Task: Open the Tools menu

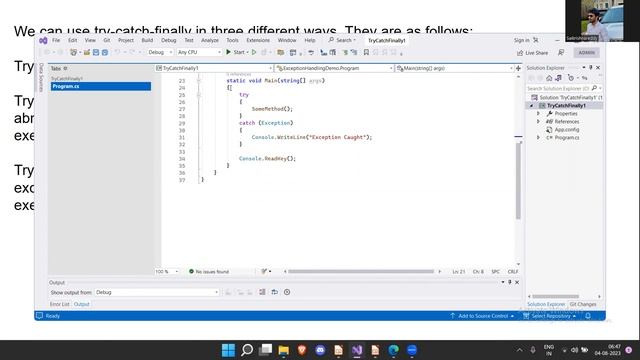Action: pos(232,40)
